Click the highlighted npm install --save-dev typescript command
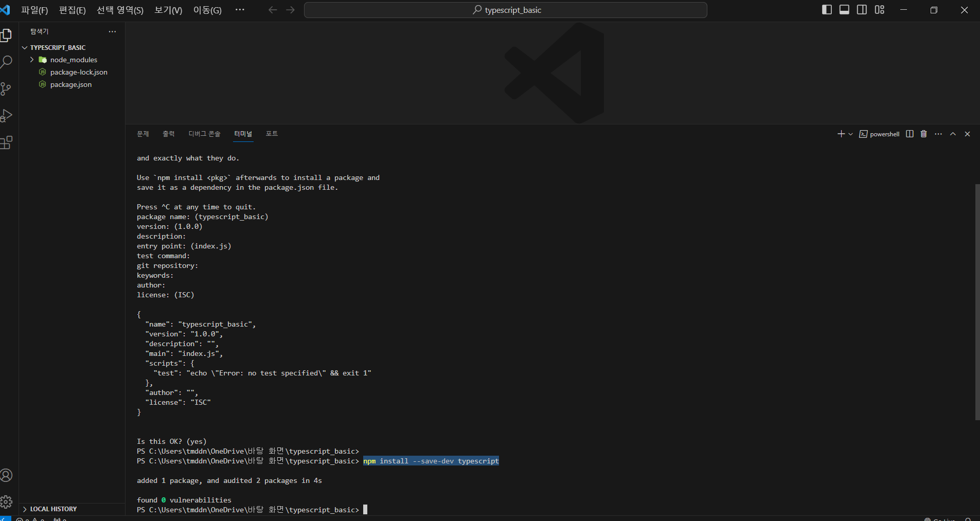The width and height of the screenshot is (980, 521). (431, 461)
